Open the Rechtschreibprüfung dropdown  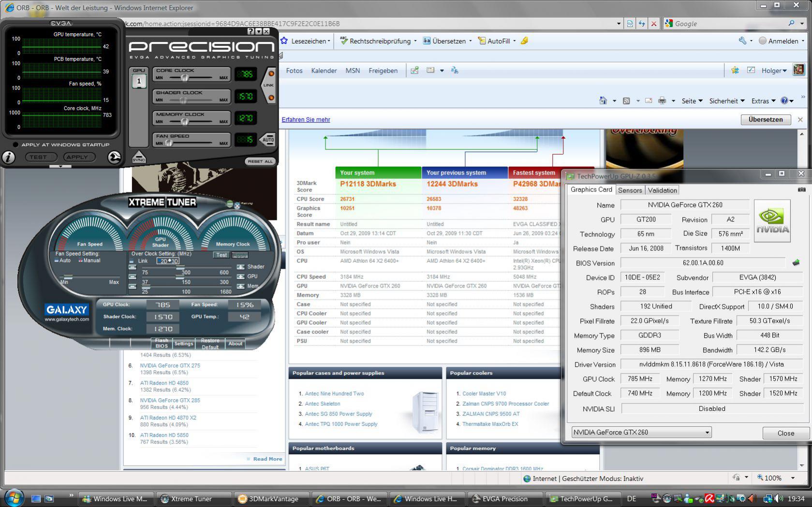pyautogui.click(x=415, y=41)
